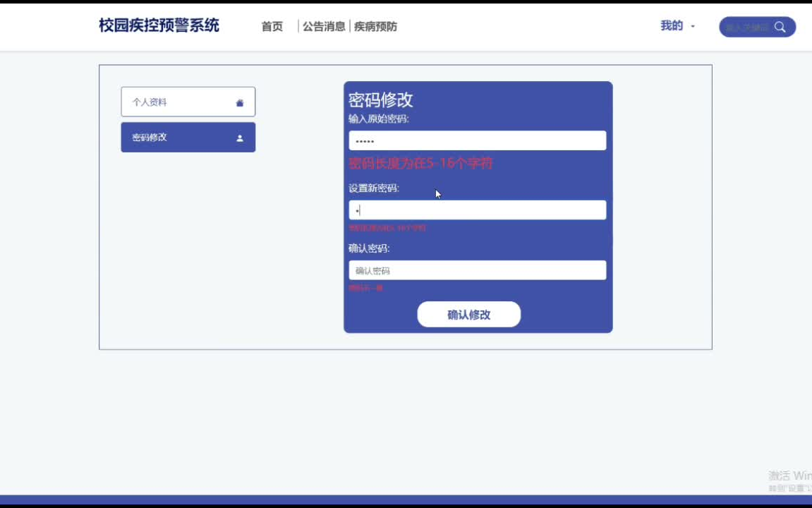Switch to the 个人资料 sidebar tab

188,101
